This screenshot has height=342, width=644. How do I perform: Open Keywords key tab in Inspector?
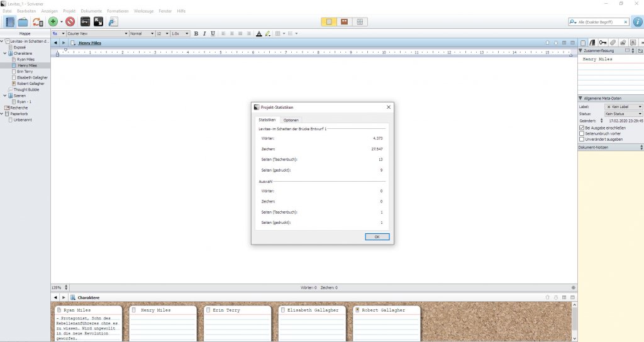click(602, 43)
